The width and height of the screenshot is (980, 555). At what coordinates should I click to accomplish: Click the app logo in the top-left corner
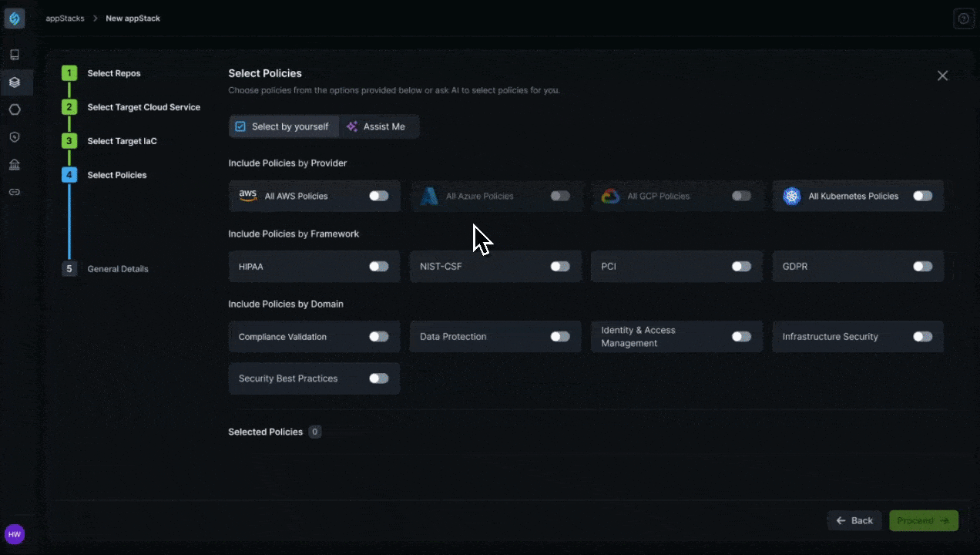point(14,18)
